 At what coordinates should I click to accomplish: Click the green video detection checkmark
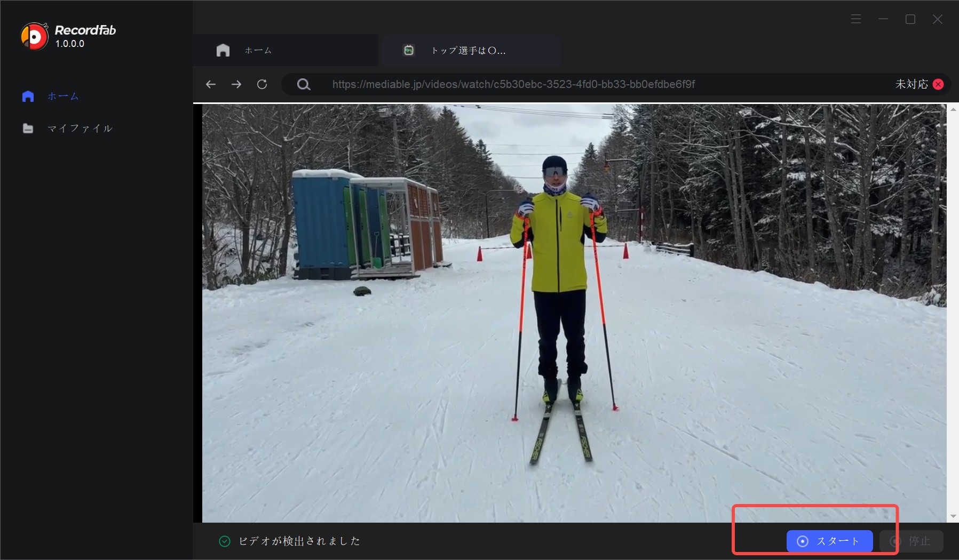pyautogui.click(x=225, y=541)
